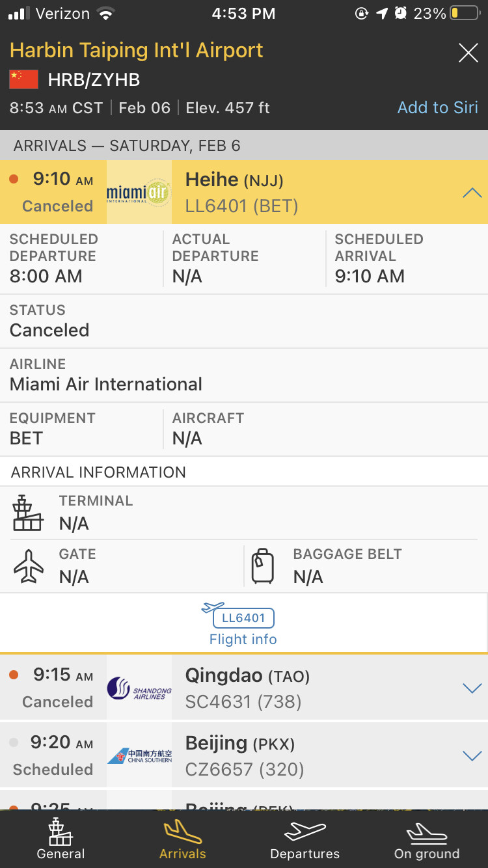Tap the Add to Siri link
This screenshot has height=868, width=488.
437,107
